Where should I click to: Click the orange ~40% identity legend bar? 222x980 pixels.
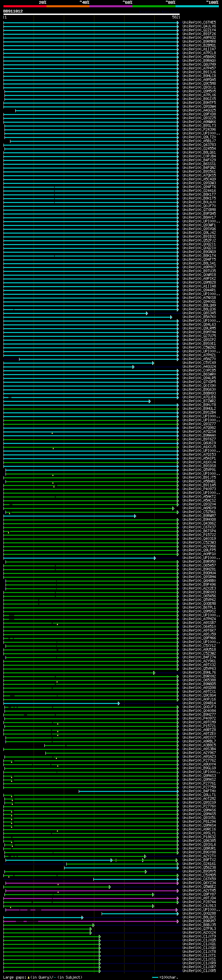(68, 7)
